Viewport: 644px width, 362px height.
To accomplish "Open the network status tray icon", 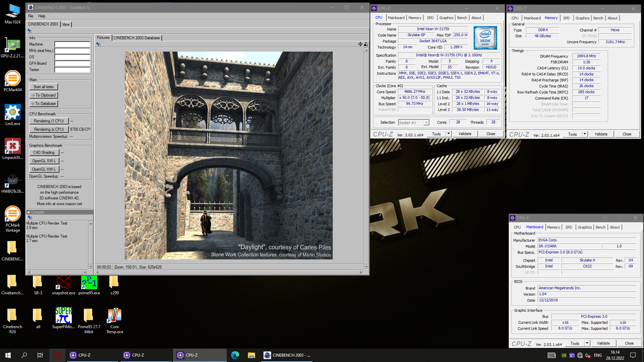I will pos(580,355).
